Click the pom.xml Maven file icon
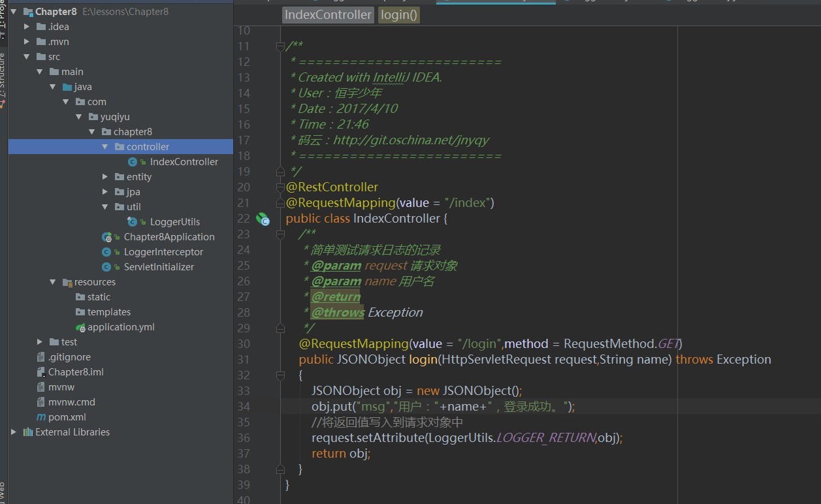Screen dimensions: 821x504 [x=41, y=417]
